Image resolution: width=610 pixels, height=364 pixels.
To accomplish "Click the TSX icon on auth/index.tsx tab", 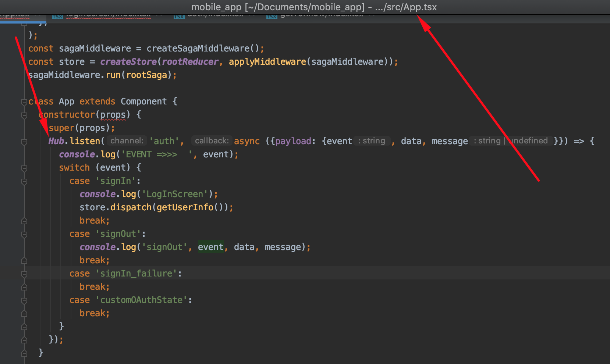I will click(179, 16).
